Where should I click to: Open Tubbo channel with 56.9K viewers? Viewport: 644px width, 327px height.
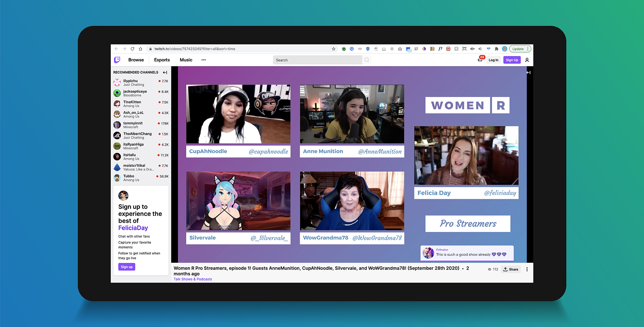141,178
